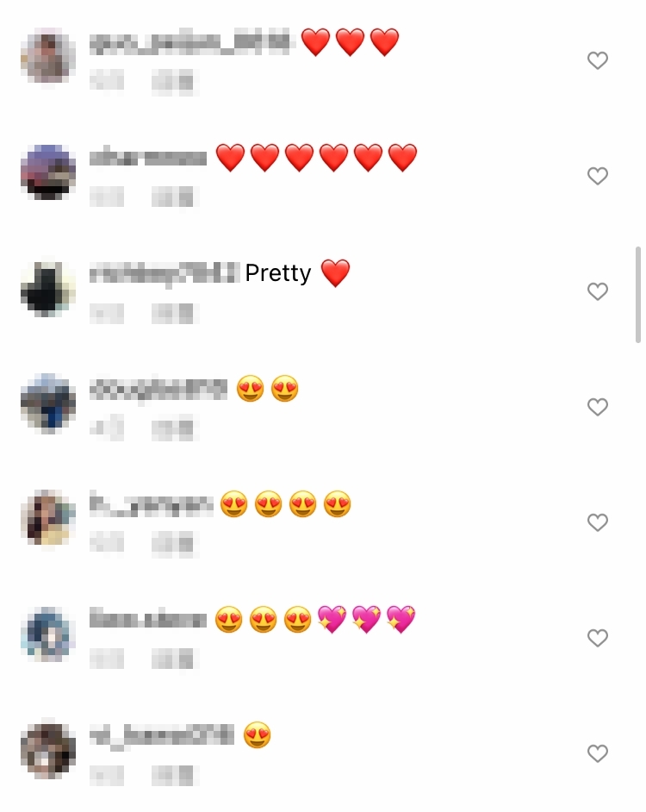Screen dimensions: 646x812
Task: Open avatar beside sparkling pink hearts comment
Action: [x=48, y=634]
